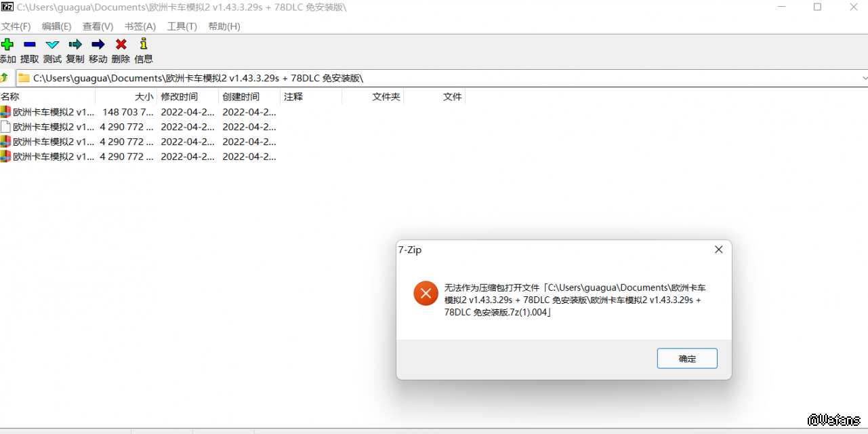Click the address path input field

(442, 78)
